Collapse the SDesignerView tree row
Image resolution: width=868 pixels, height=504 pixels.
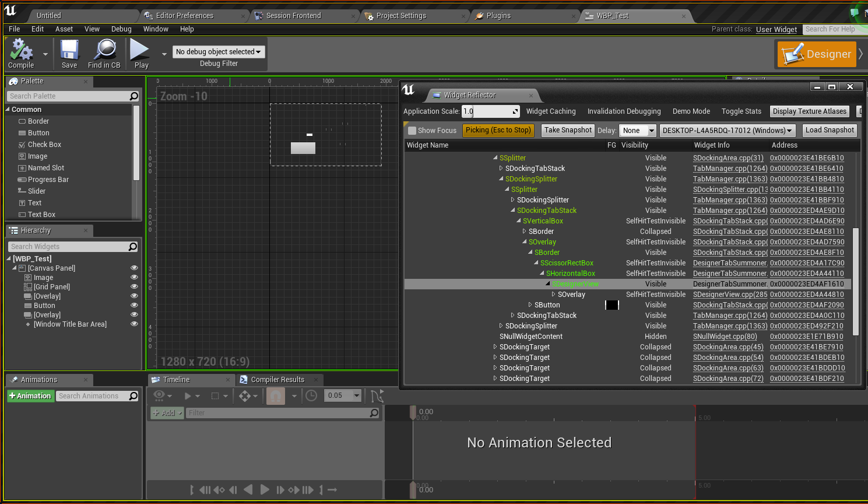click(x=548, y=284)
